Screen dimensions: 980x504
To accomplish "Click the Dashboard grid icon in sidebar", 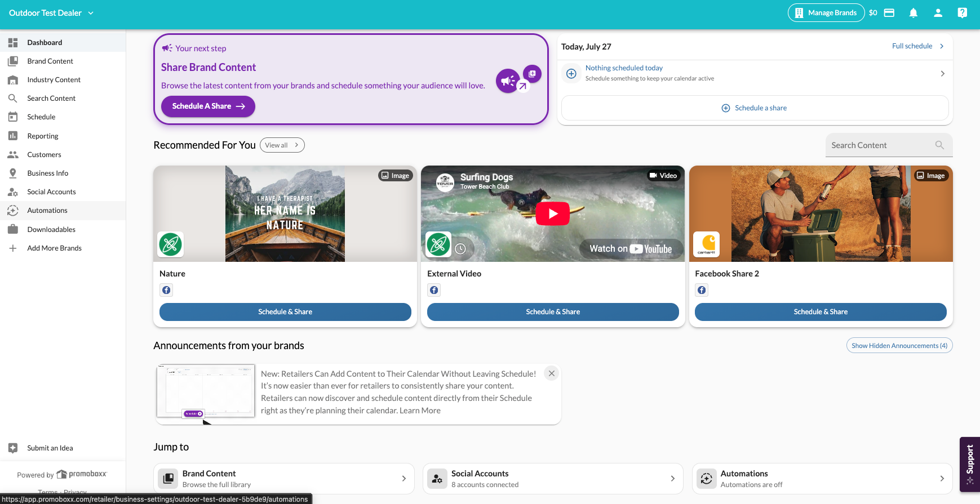I will point(13,42).
